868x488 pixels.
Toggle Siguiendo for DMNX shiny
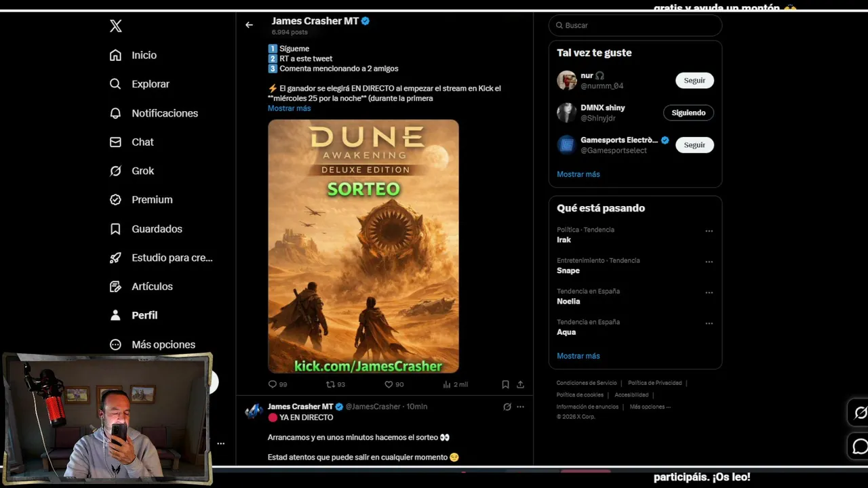(688, 113)
